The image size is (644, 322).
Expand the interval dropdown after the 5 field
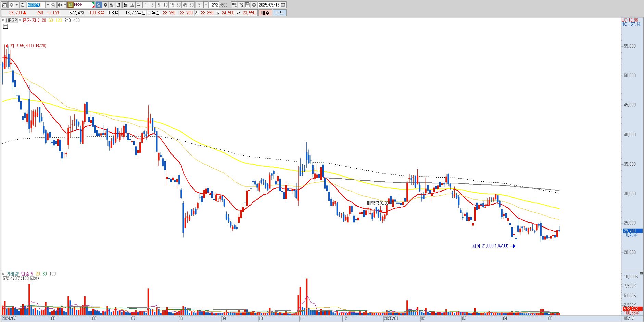tap(206, 5)
